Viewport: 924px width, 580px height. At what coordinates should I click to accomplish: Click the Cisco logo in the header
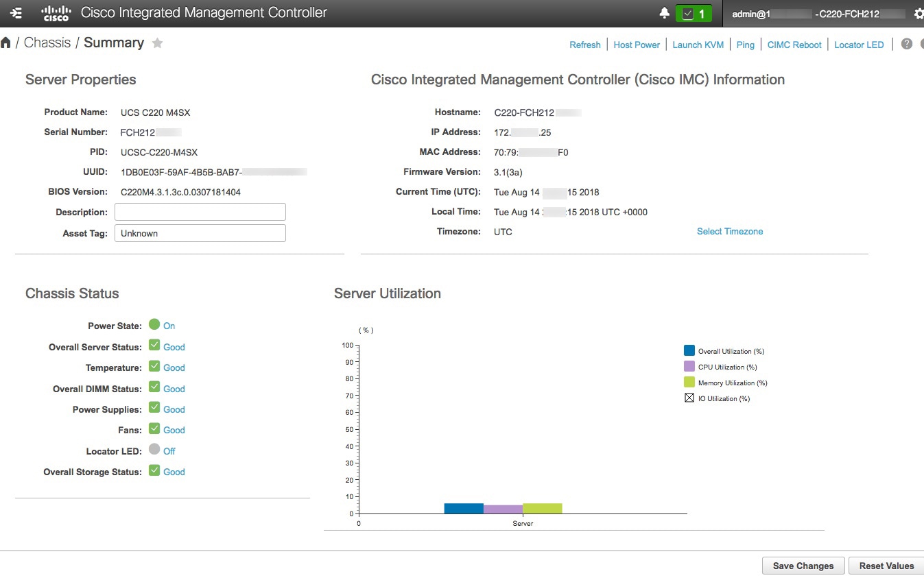pos(56,12)
